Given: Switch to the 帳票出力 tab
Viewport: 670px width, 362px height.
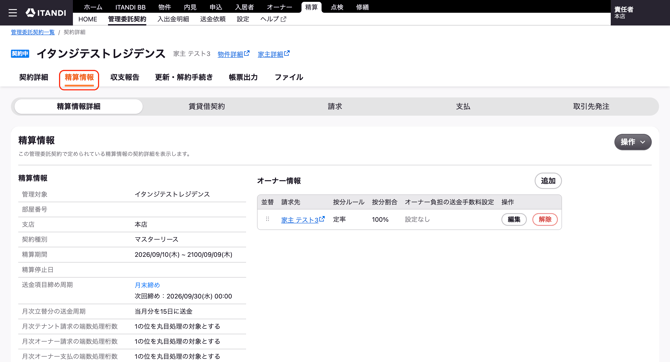Looking at the screenshot, I should click(243, 77).
